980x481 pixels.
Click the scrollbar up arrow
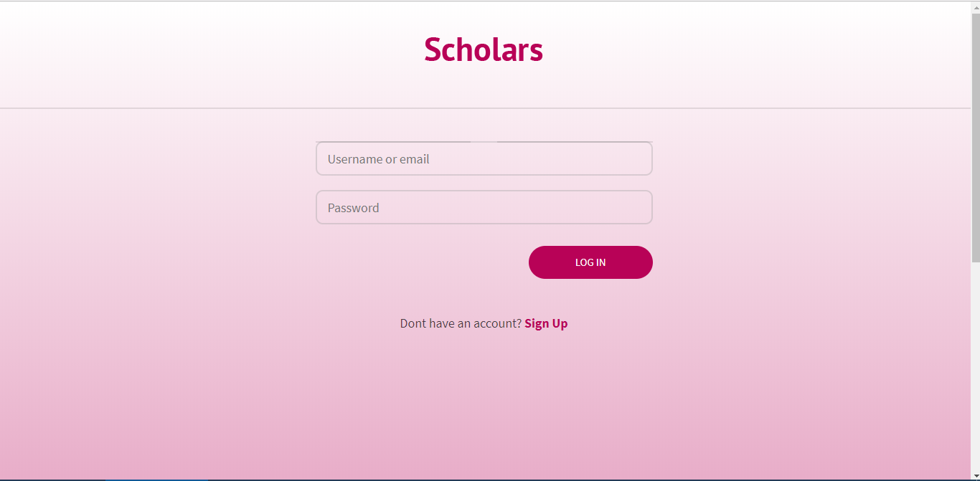point(975,6)
